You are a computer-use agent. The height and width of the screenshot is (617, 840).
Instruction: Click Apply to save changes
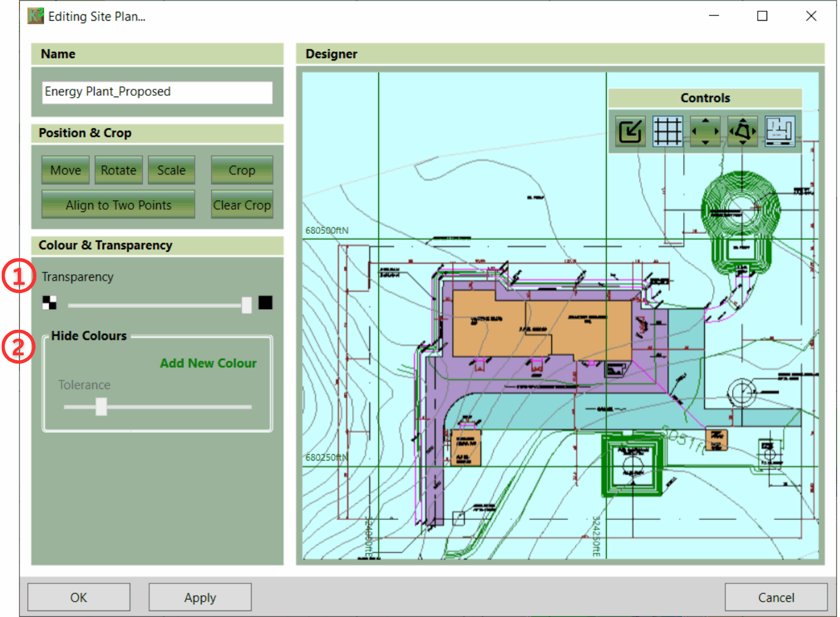199,597
